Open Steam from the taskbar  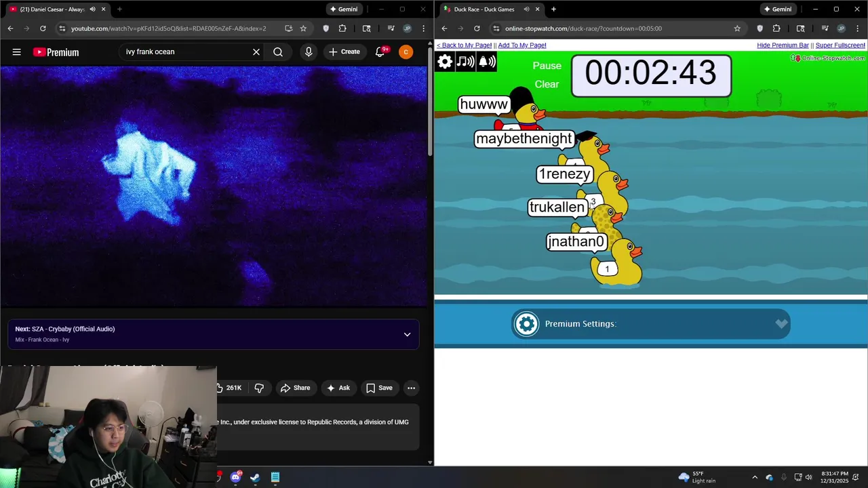pyautogui.click(x=255, y=477)
